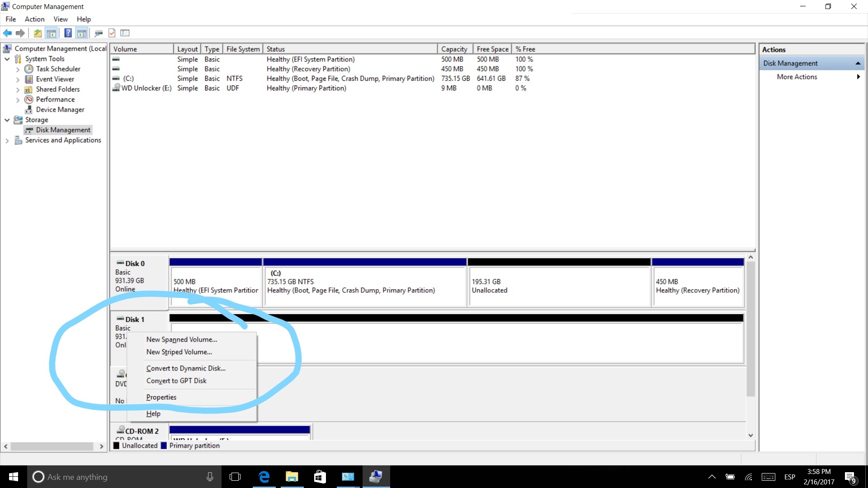This screenshot has width=868, height=488.
Task: Click the blue Help question mark icon
Action: pos(68,33)
